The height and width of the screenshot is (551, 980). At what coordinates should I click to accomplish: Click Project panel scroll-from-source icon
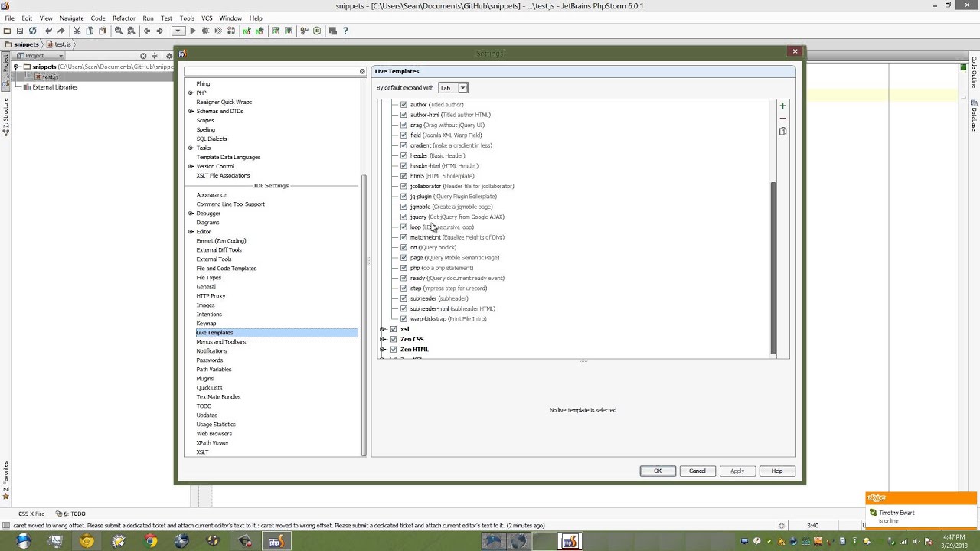pos(143,56)
